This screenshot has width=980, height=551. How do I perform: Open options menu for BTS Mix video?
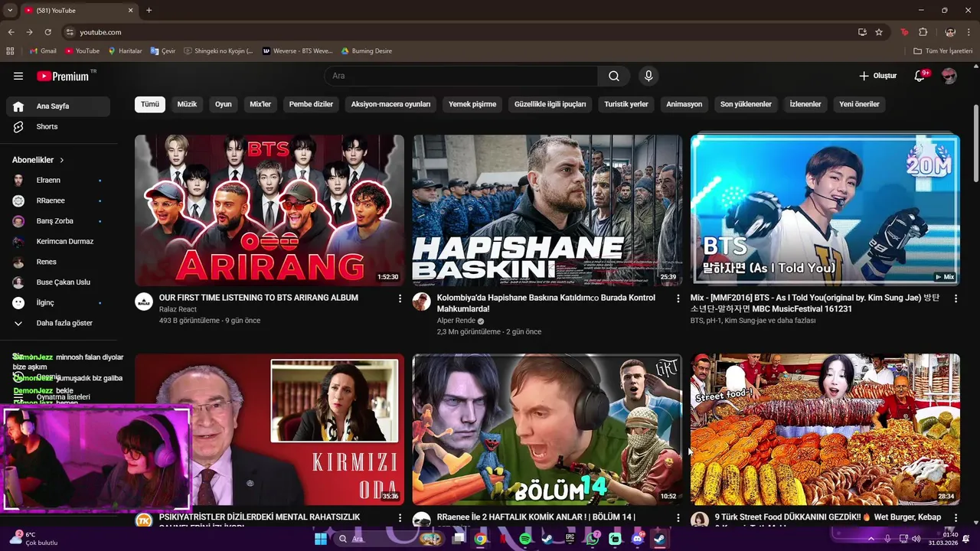[x=955, y=298]
